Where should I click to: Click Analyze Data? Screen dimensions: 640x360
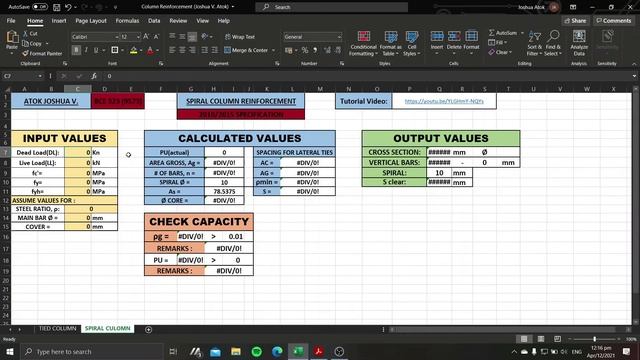(x=579, y=43)
